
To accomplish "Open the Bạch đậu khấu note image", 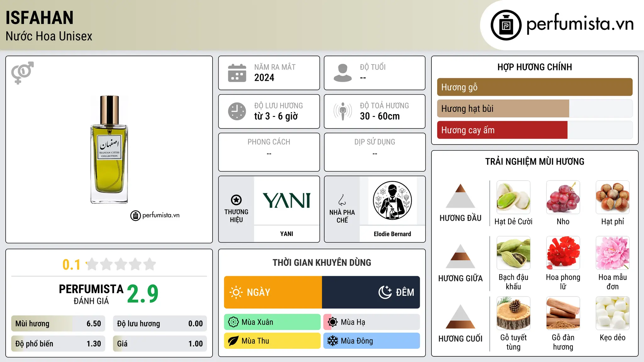I will [x=514, y=253].
